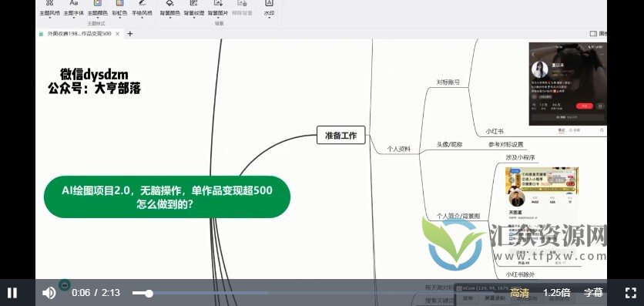
Task: Select the 个人简介/背景图 node
Action: 458,216
